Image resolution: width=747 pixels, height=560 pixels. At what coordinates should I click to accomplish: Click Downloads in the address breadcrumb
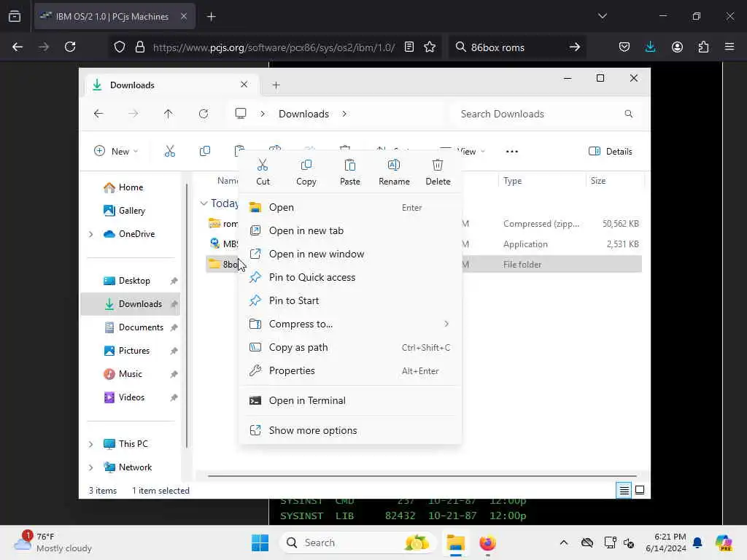[304, 114]
